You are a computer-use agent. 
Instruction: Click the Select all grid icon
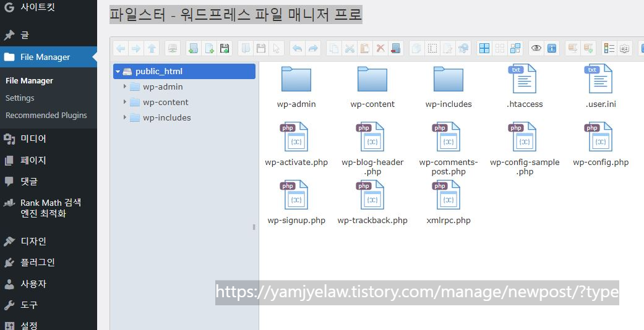click(x=484, y=48)
